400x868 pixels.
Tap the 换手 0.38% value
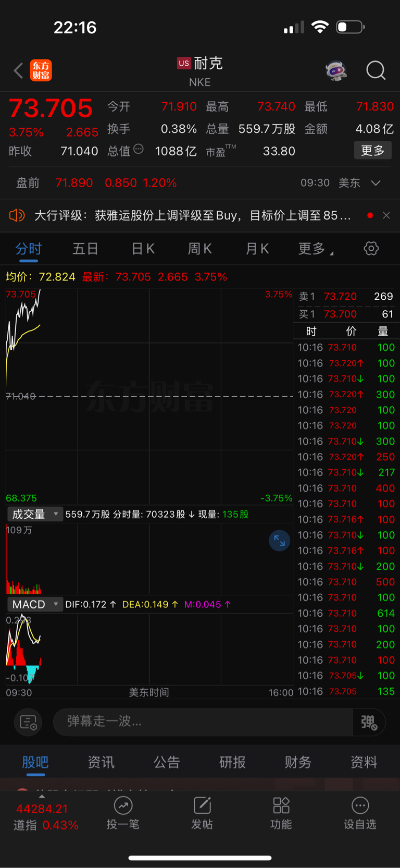coord(179,129)
